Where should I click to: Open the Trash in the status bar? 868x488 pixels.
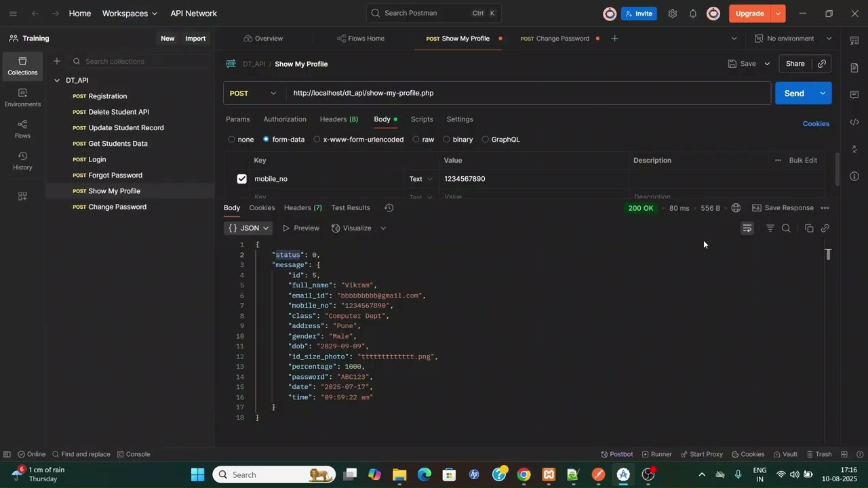[818, 454]
